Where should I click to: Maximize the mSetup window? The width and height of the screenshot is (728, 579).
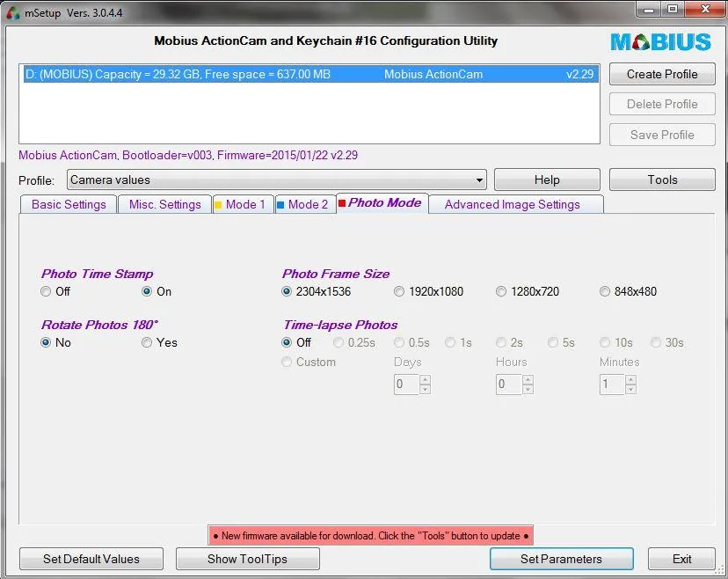(673, 10)
